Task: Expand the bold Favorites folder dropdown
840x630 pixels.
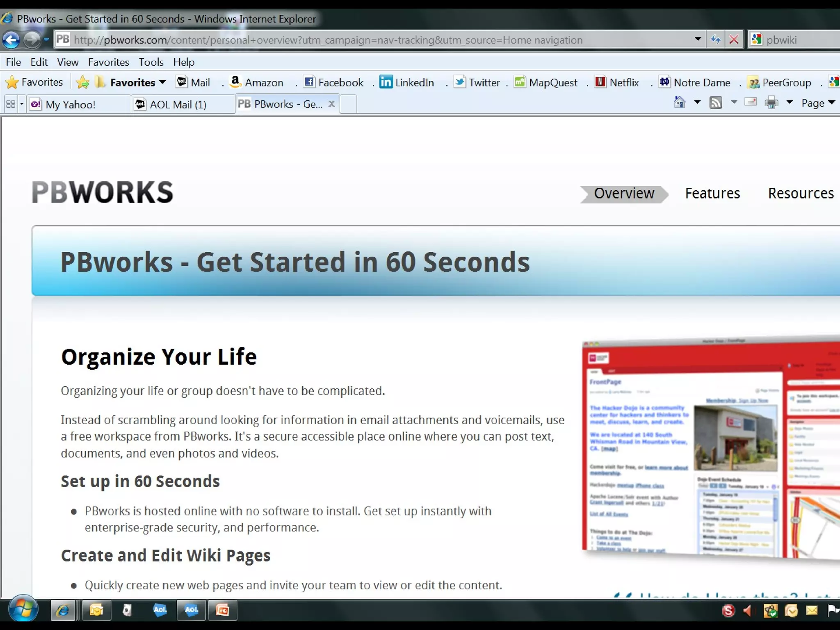Action: click(x=130, y=82)
